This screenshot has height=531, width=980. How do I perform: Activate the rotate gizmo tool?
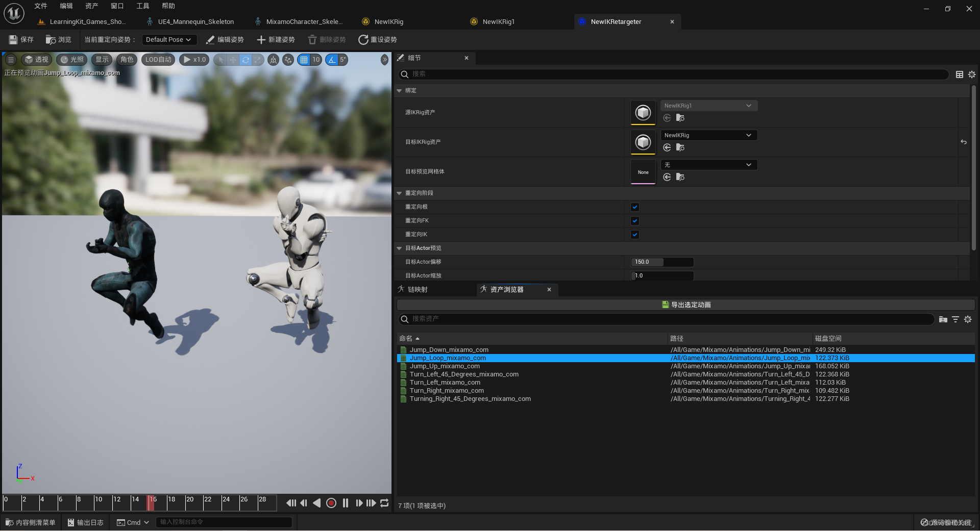tap(246, 60)
